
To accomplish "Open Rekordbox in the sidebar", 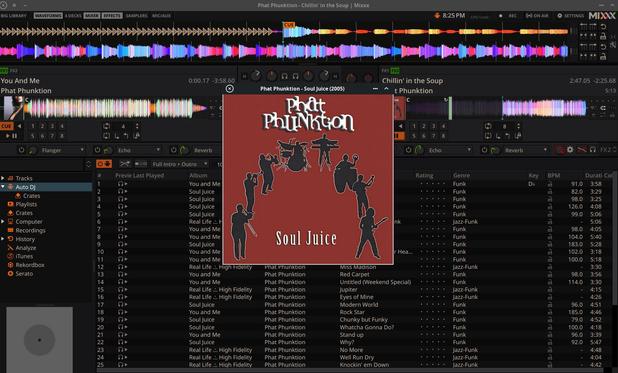I will 30,265.
